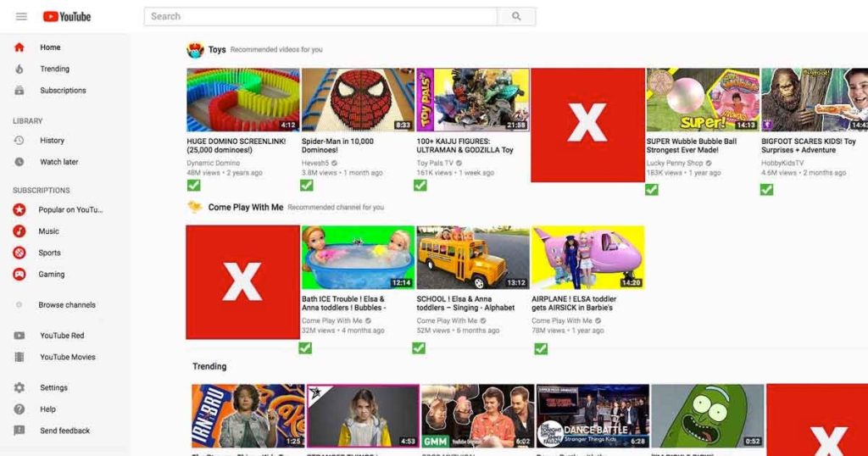
Task: Toggle green checkmark under Spider-Man dominoes video
Action: 307,185
